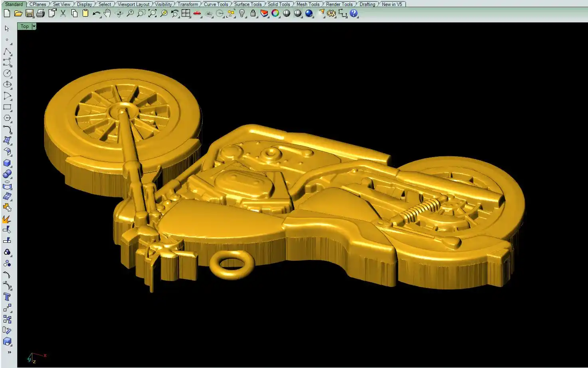
Task: Toggle the Shaded viewport sphere icon
Action: pos(286,13)
